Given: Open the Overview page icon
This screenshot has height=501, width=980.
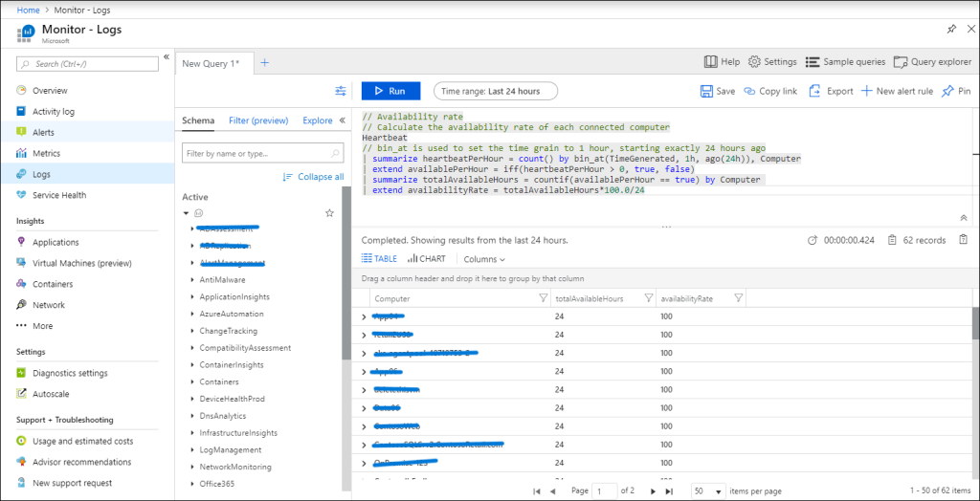Looking at the screenshot, I should tap(22, 91).
